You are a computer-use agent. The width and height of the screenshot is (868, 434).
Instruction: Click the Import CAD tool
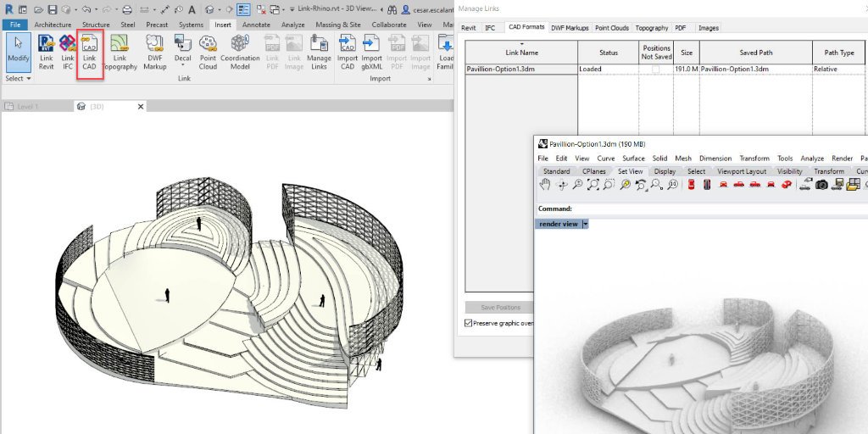pyautogui.click(x=347, y=52)
